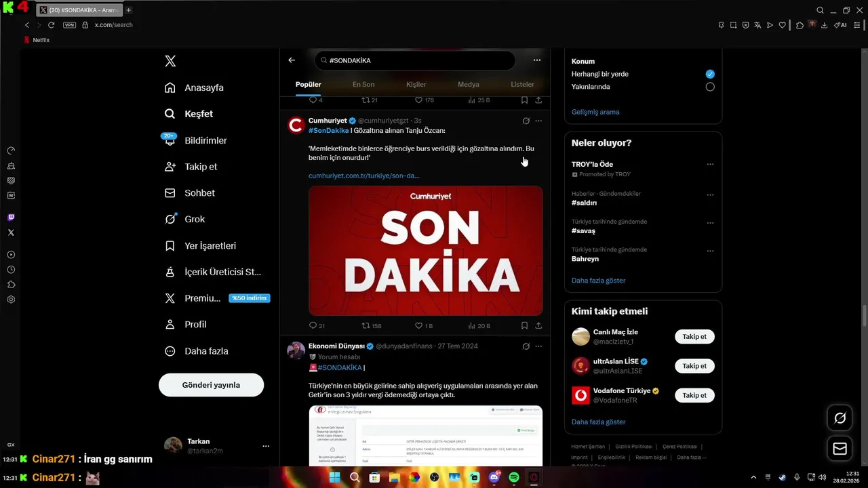Click the page vertical scrollbar thumb
The image size is (868, 488).
864,315
